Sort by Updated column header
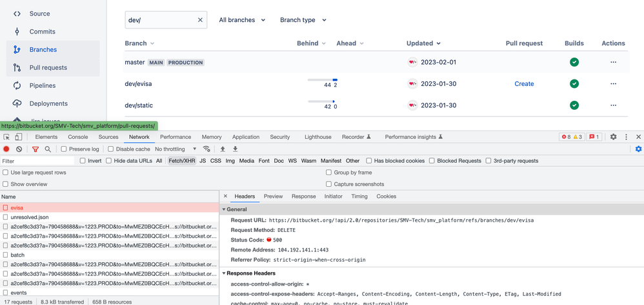The image size is (644, 305). [x=423, y=43]
